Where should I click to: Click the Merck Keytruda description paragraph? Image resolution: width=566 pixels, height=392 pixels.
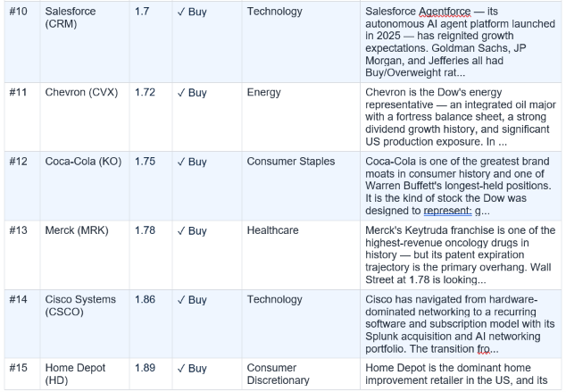point(461,254)
